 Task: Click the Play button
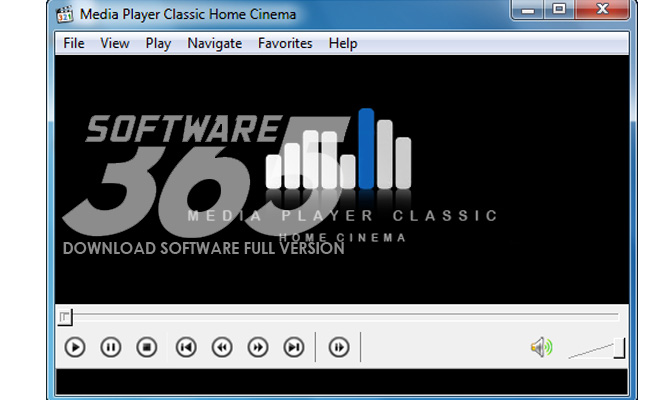click(x=75, y=347)
